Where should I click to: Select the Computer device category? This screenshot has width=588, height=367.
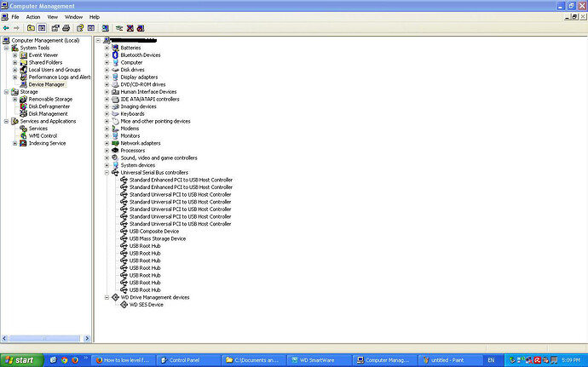pos(131,63)
